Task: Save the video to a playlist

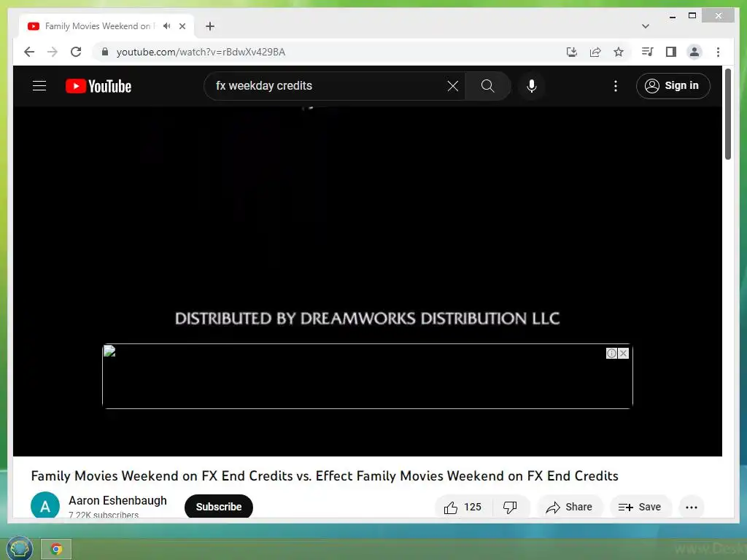Action: (x=640, y=507)
